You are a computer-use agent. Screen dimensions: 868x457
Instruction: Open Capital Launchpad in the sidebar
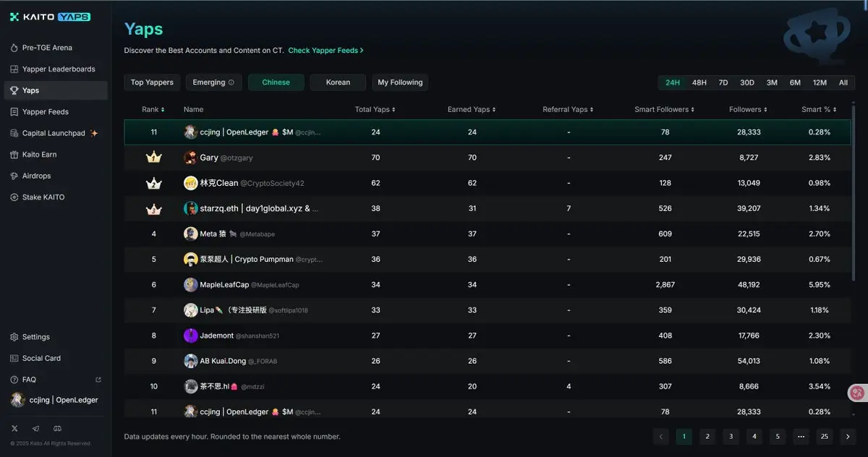54,133
